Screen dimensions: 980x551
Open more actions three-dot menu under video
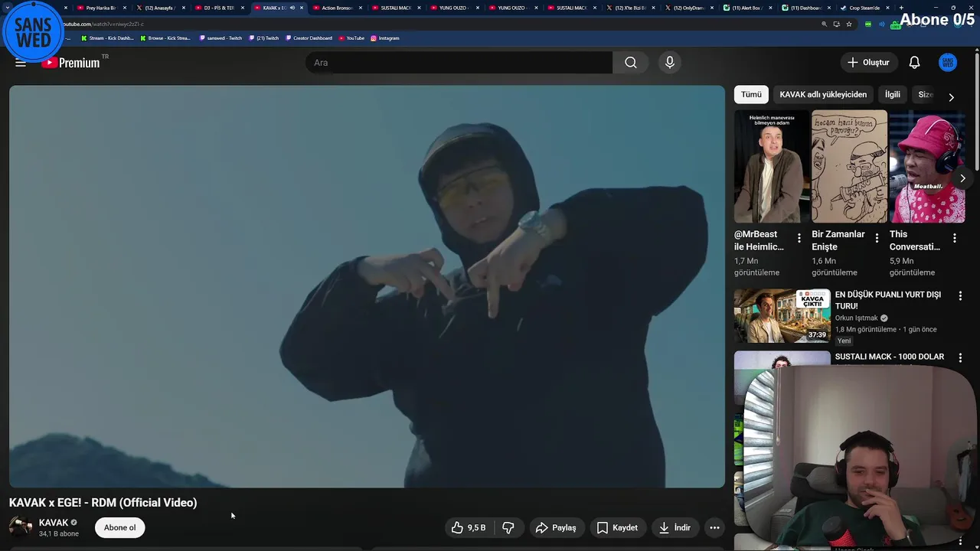[x=714, y=527]
